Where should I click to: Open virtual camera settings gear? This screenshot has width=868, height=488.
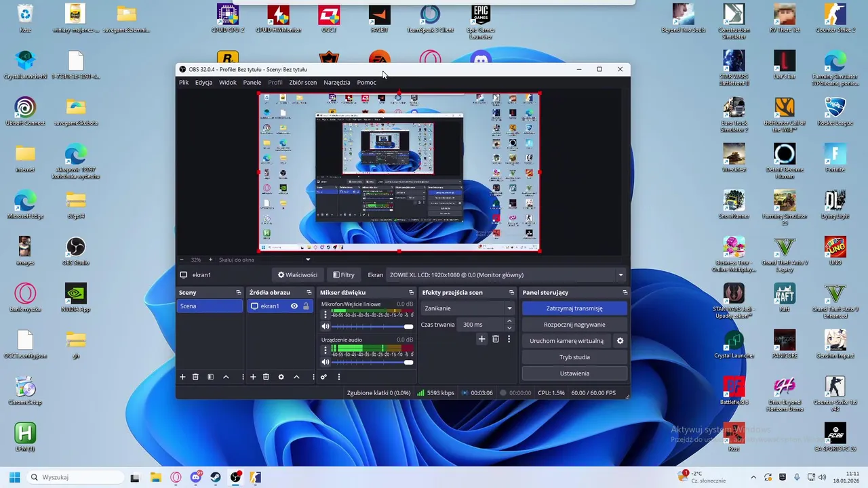pos(620,341)
